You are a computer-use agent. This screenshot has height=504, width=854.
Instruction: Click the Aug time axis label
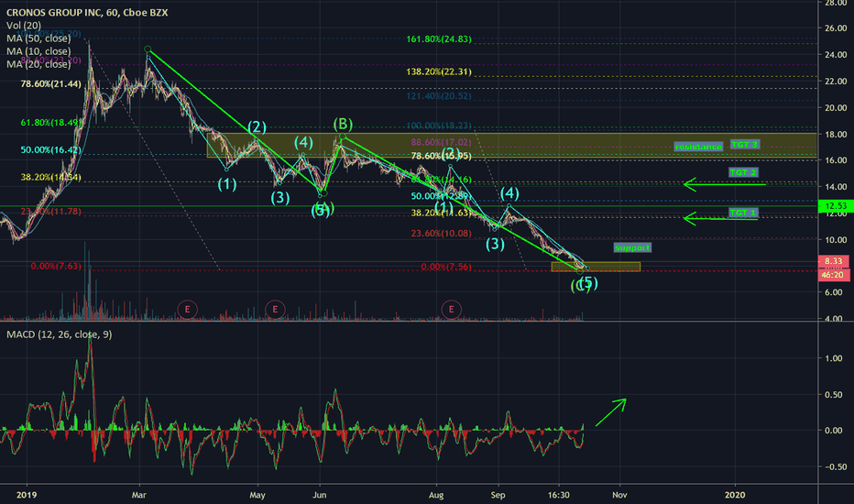coord(436,495)
